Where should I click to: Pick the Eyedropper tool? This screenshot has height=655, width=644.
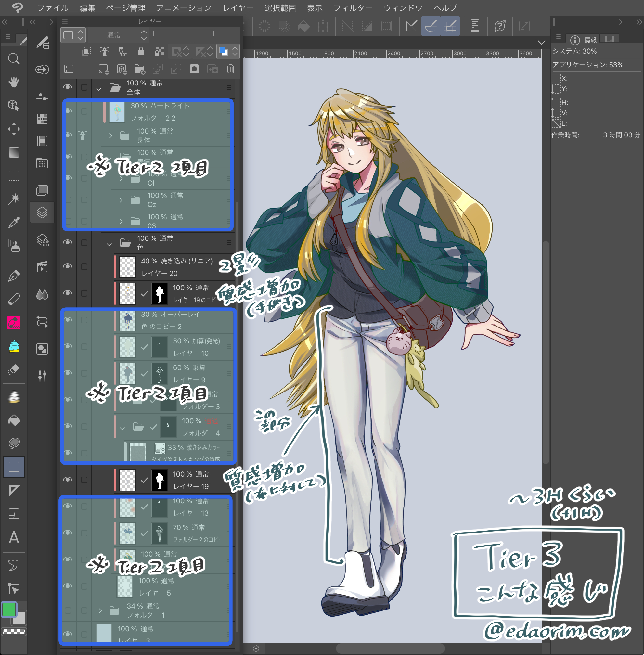pyautogui.click(x=14, y=223)
